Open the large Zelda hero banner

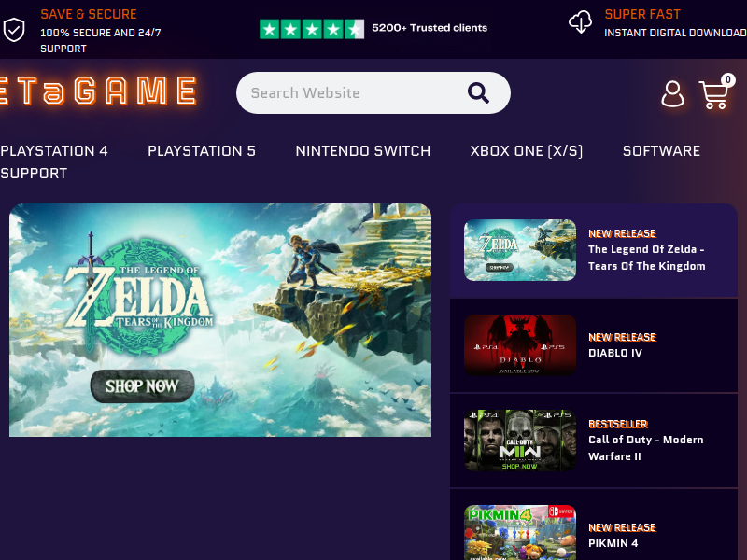pyautogui.click(x=220, y=320)
